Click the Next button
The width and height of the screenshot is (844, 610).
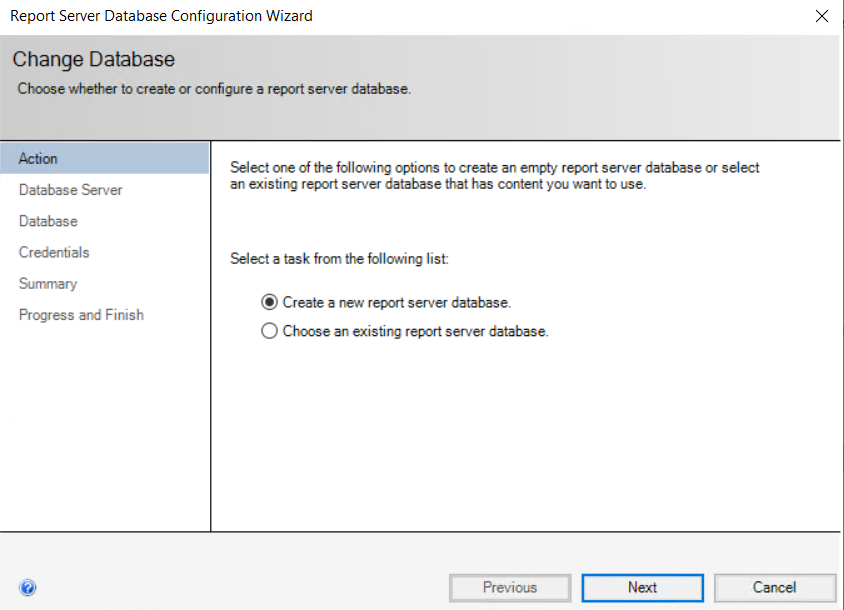[642, 588]
